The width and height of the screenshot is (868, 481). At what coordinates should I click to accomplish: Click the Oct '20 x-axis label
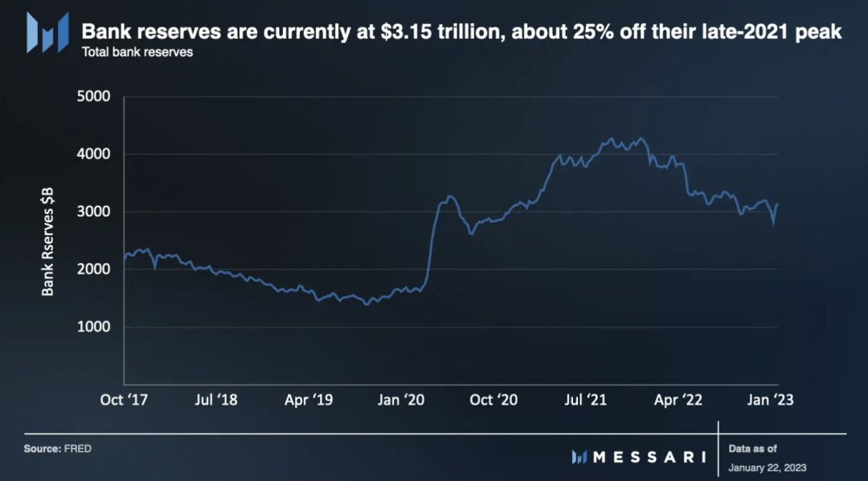tap(493, 400)
